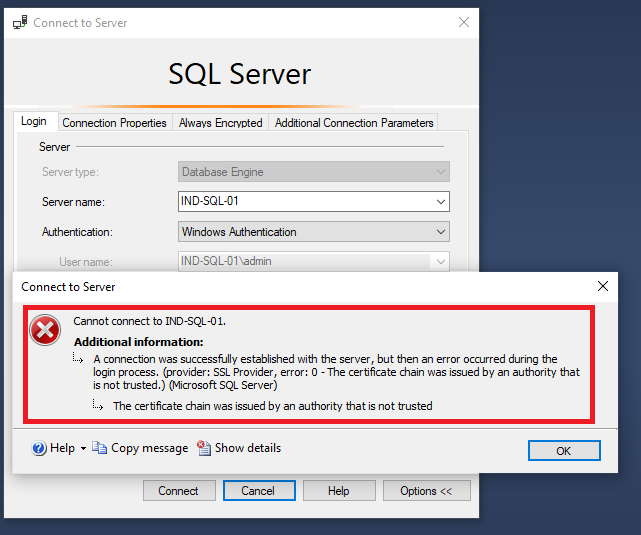Viewport: 641px width, 535px height.
Task: Click the bottom Help button
Action: pyautogui.click(x=339, y=490)
